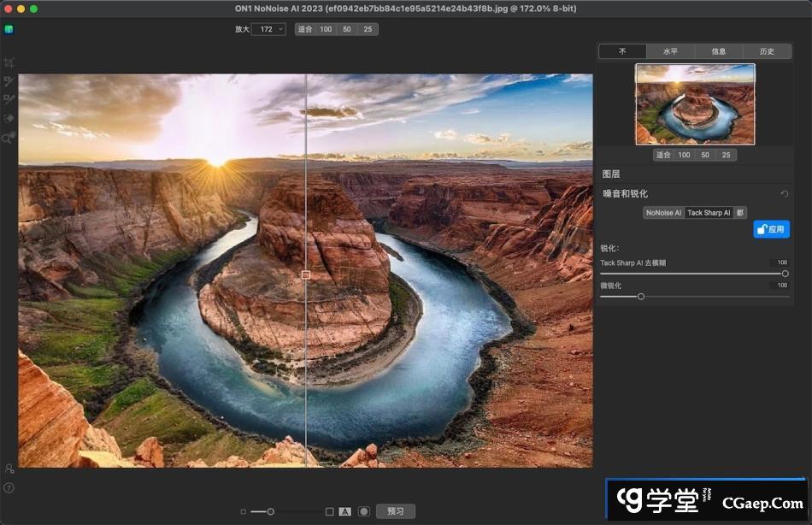Toggle the Tack Sharp AI mode
812x525 pixels.
(x=709, y=213)
